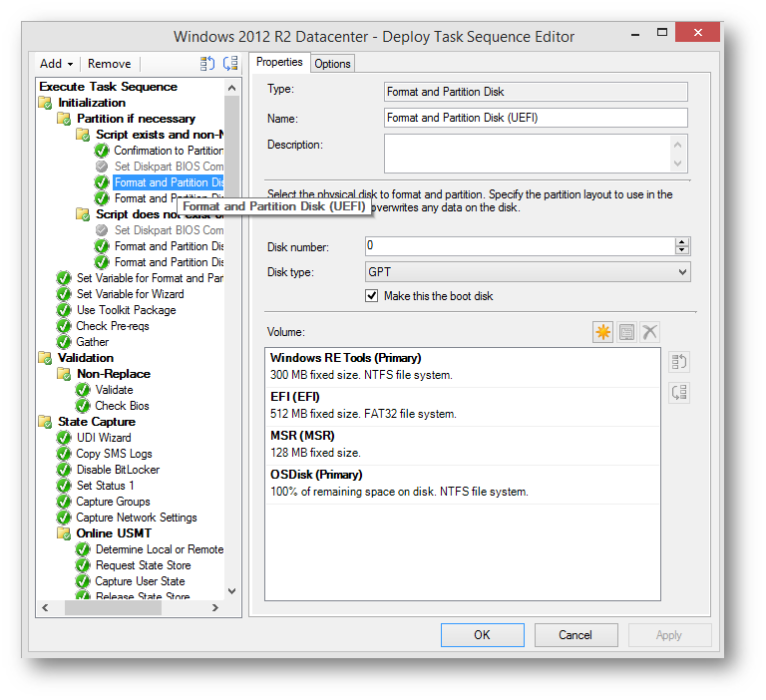Increase disk number with spinner up arrow
Viewport: 766px width, 700px height.
(682, 241)
